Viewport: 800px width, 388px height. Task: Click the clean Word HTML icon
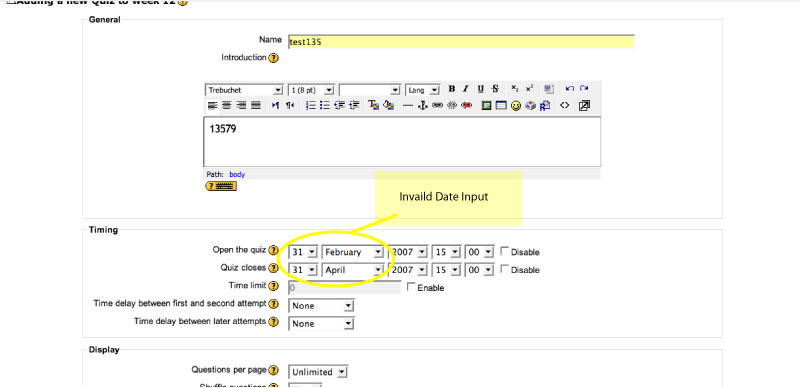click(548, 89)
